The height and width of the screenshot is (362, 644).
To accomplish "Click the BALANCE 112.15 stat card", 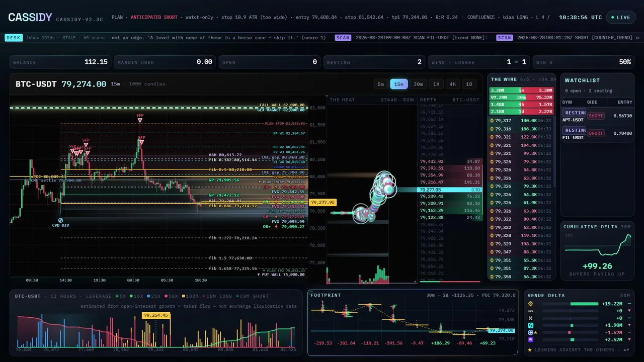I will (x=61, y=62).
